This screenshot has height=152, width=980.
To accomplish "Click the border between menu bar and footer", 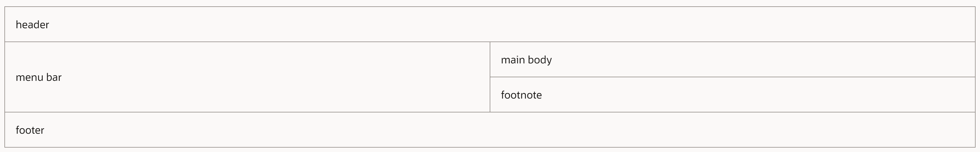I will click(247, 112).
